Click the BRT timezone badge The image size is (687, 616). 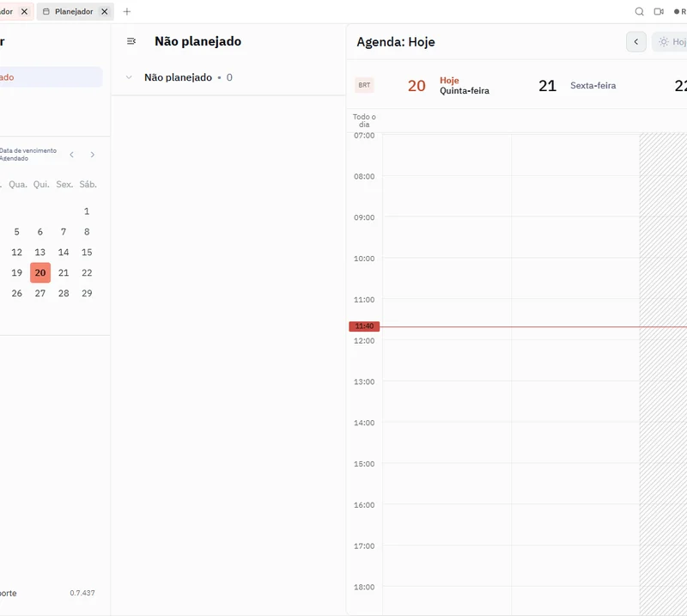coord(364,85)
